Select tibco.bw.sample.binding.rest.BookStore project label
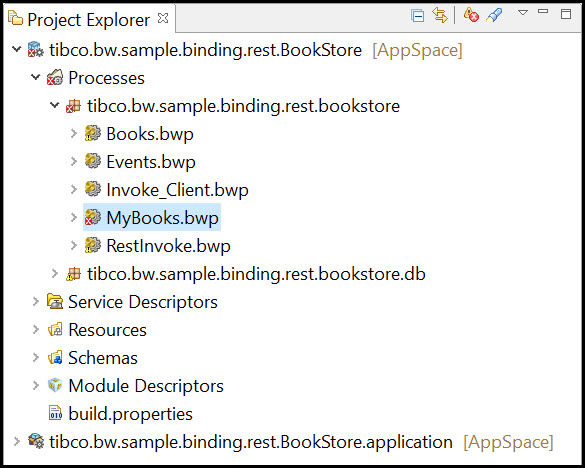Image resolution: width=585 pixels, height=468 pixels. click(x=206, y=50)
